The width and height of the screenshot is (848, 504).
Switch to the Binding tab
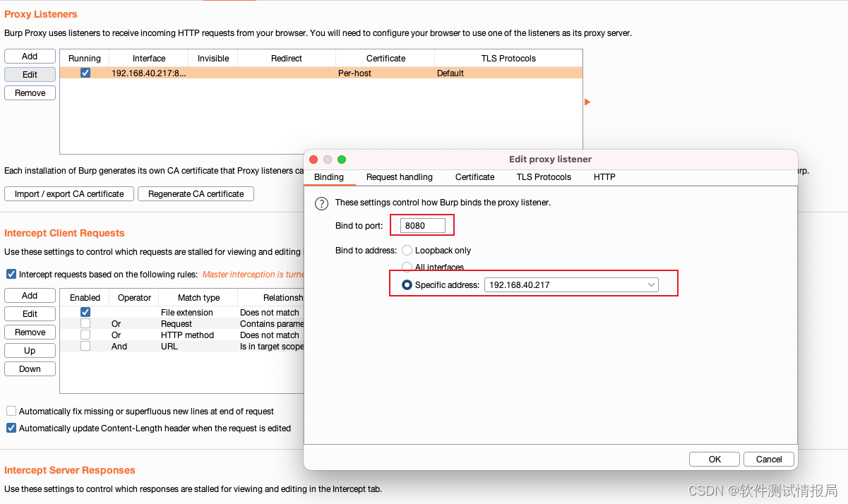point(329,177)
